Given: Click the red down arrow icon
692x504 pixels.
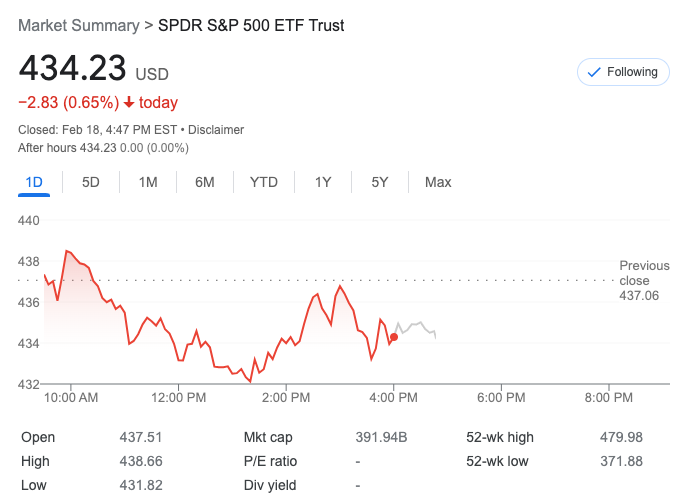Looking at the screenshot, I should point(129,103).
